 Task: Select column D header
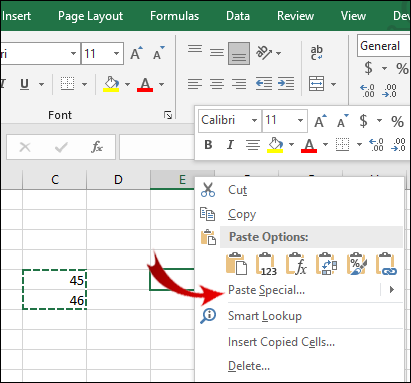(118, 180)
